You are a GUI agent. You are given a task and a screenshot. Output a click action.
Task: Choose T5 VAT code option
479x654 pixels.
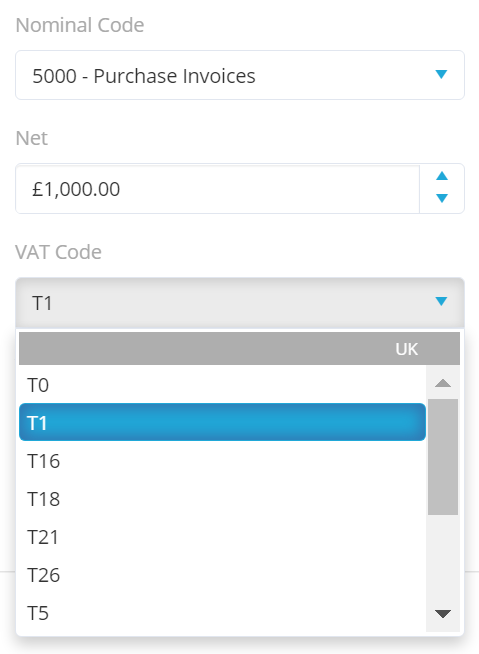tap(222, 613)
